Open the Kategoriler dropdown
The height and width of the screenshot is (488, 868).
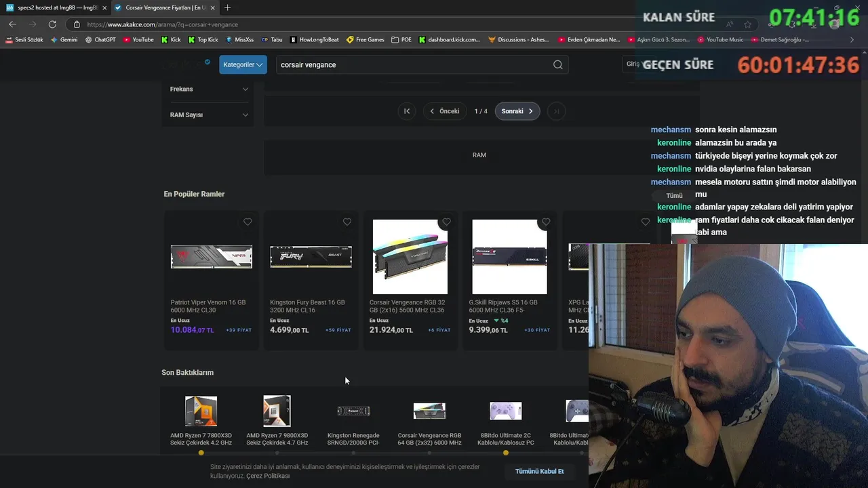tap(243, 64)
